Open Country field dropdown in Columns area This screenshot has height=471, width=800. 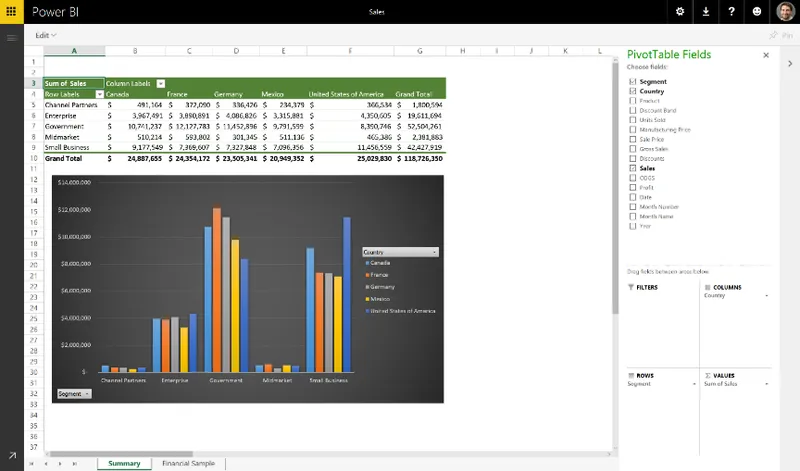[x=766, y=296]
